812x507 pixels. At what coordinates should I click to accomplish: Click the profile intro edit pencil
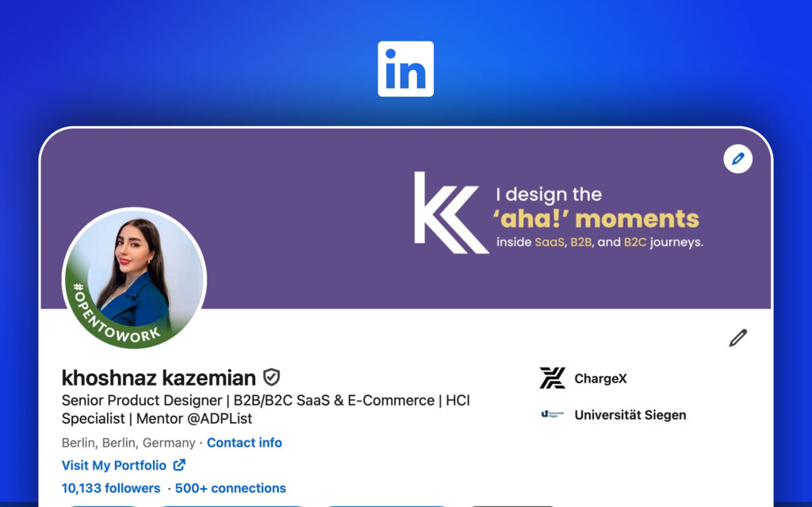tap(737, 338)
